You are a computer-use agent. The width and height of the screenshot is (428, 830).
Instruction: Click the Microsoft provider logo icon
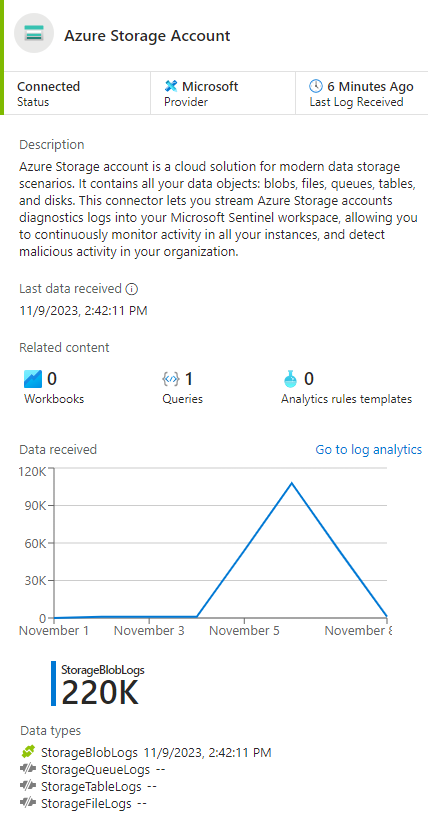[x=171, y=86]
